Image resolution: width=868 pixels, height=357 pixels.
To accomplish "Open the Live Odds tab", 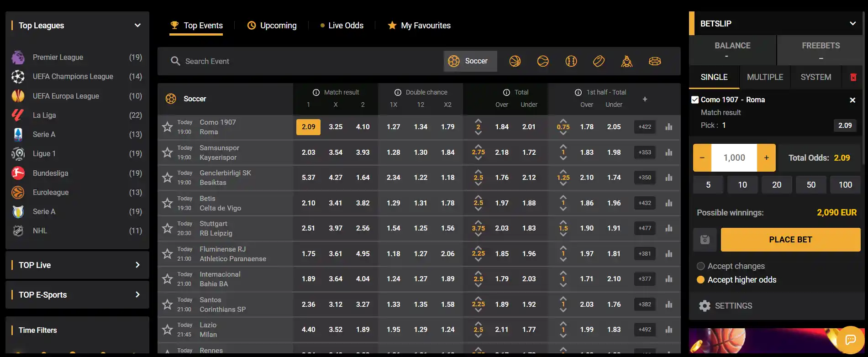I will pos(342,26).
